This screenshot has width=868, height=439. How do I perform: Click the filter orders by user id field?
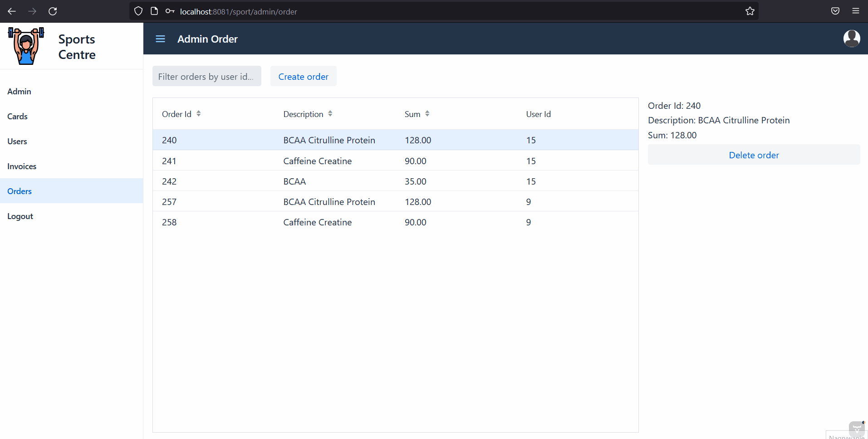(206, 76)
